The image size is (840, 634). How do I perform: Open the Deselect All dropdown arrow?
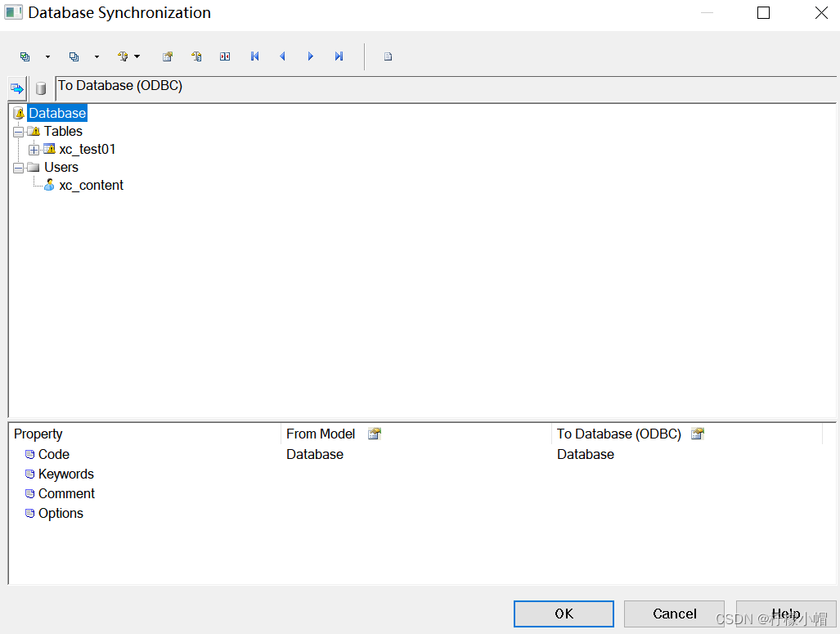tap(97, 56)
